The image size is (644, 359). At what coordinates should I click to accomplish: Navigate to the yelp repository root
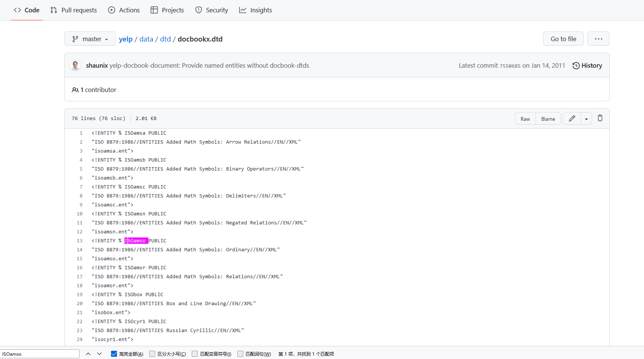126,39
